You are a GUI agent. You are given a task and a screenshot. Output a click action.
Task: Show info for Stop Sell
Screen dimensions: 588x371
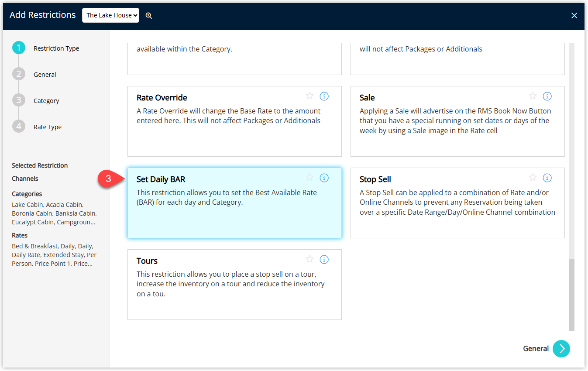[x=547, y=178]
